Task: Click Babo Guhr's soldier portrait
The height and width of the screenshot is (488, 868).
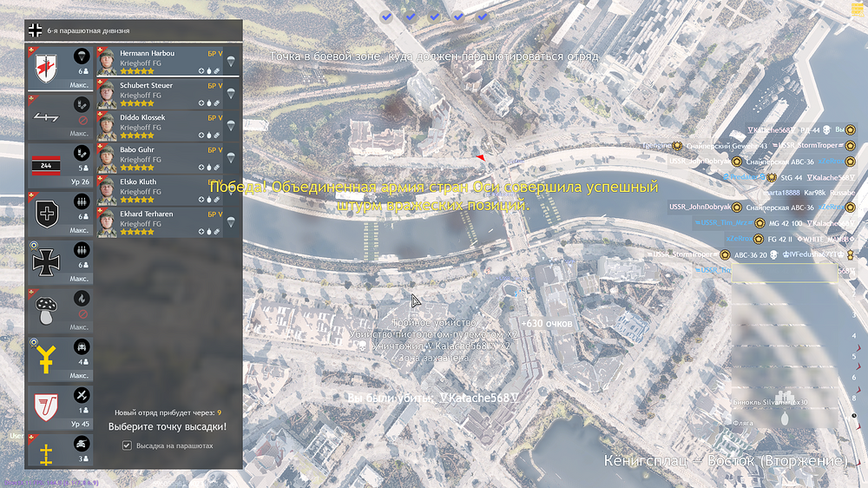Action: (x=107, y=158)
